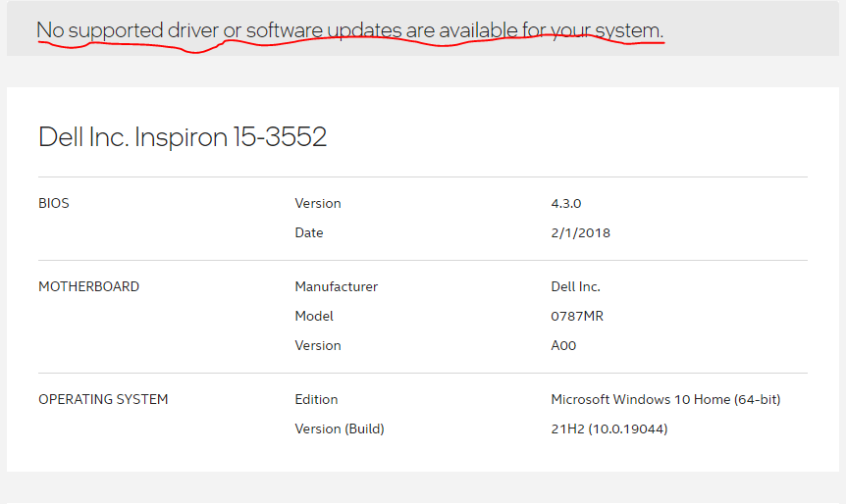The width and height of the screenshot is (846, 504).
Task: Click the BIOS Date field label
Action: coord(308,232)
